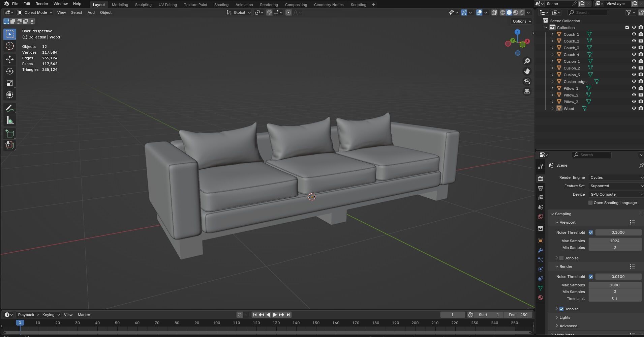Activate the Scale tool
This screenshot has height=337, width=644.
tap(10, 83)
